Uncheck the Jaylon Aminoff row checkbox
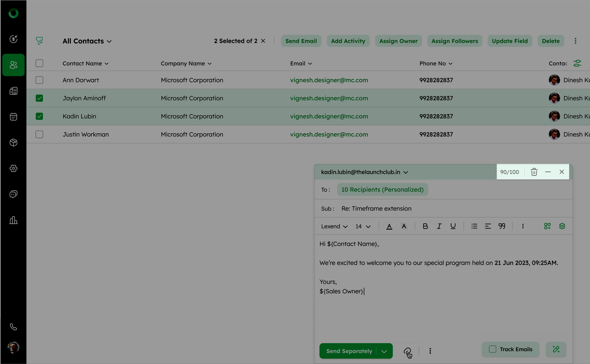 (39, 98)
